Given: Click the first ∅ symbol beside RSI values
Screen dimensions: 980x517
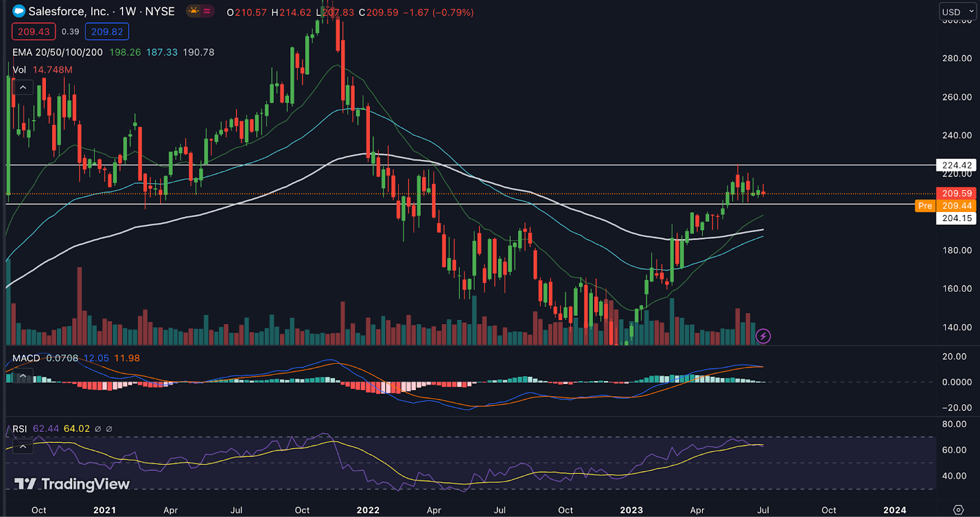Looking at the screenshot, I should [97, 429].
